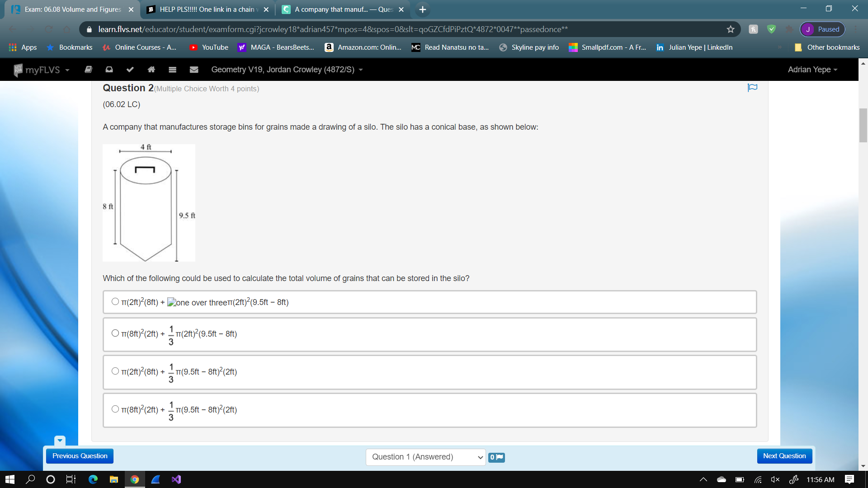Open Visual Studio from the taskbar
868x488 pixels.
176,479
